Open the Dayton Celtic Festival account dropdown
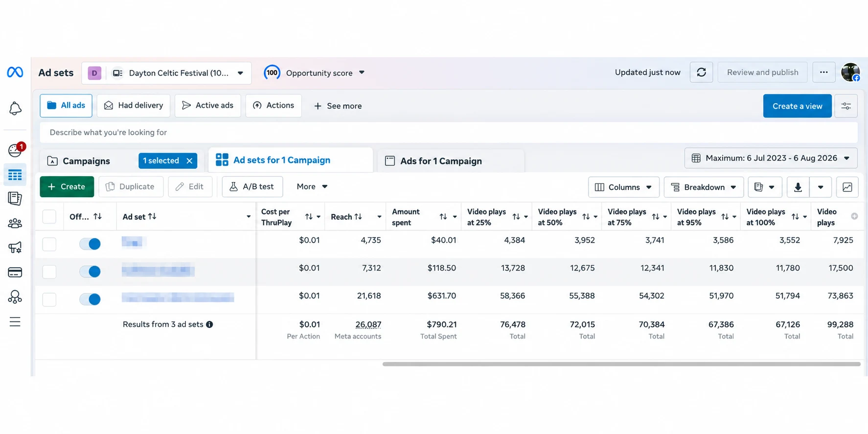This screenshot has width=868, height=434. pyautogui.click(x=166, y=73)
